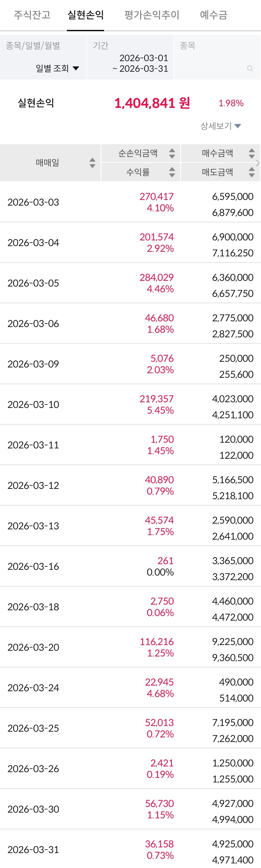This screenshot has height=868, width=261.
Task: Click the search magnifier icon in 종목 field
Action: pos(250,68)
